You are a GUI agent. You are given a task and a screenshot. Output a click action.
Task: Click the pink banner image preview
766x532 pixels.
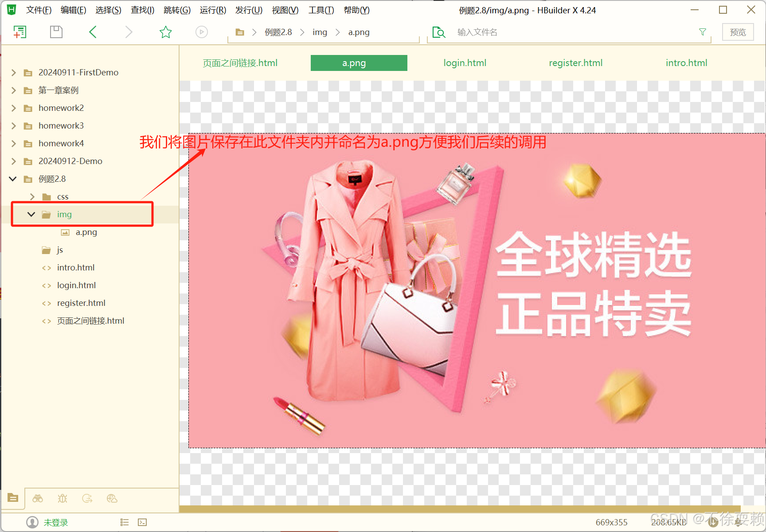tap(477, 291)
